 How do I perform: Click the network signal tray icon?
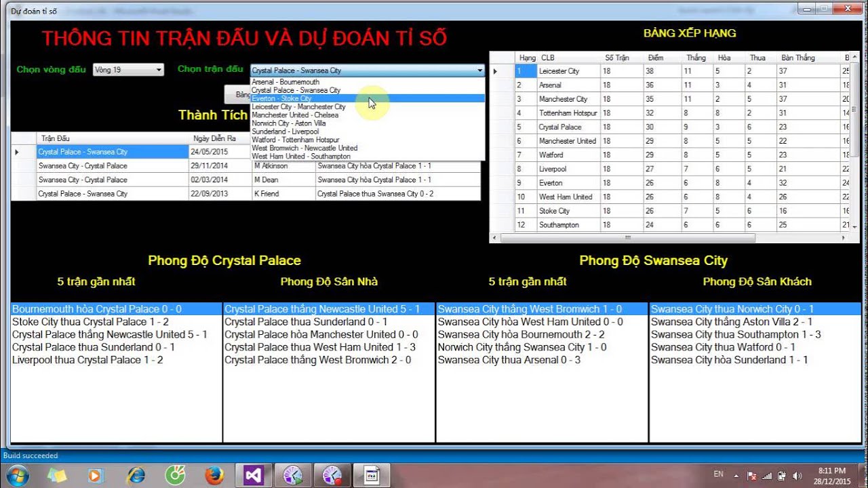pyautogui.click(x=768, y=476)
